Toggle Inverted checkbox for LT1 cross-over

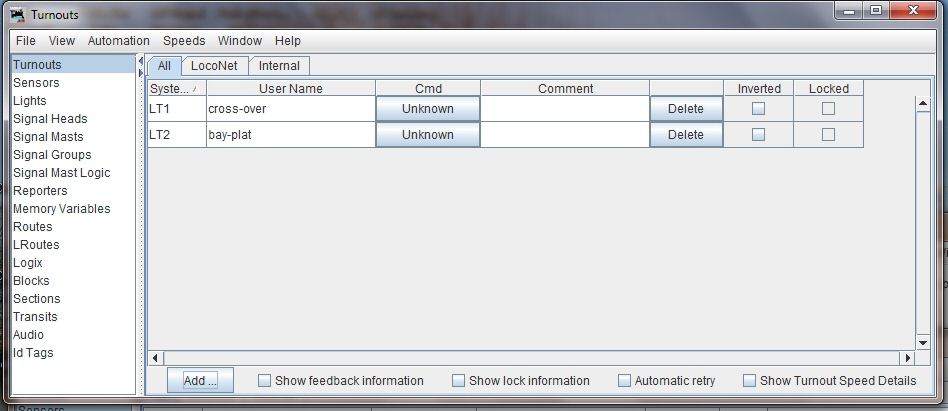(758, 109)
